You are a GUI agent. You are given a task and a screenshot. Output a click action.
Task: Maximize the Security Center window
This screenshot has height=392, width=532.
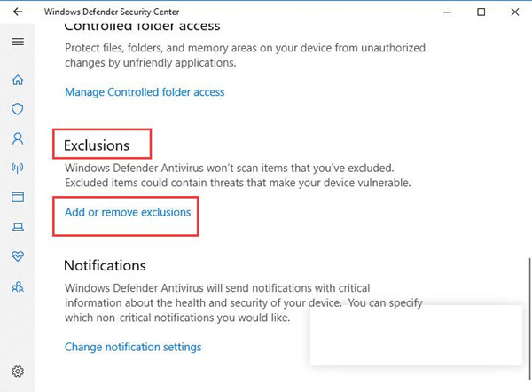[x=481, y=12]
